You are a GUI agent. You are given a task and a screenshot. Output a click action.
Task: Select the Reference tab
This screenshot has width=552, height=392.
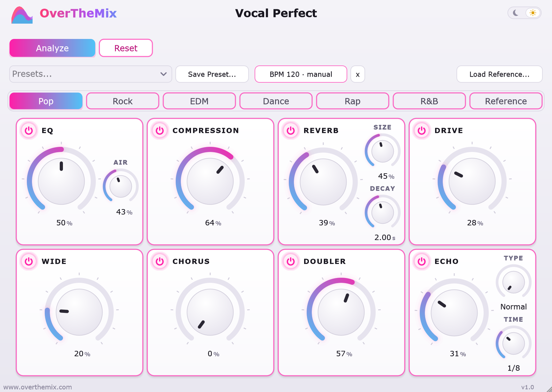coord(506,101)
